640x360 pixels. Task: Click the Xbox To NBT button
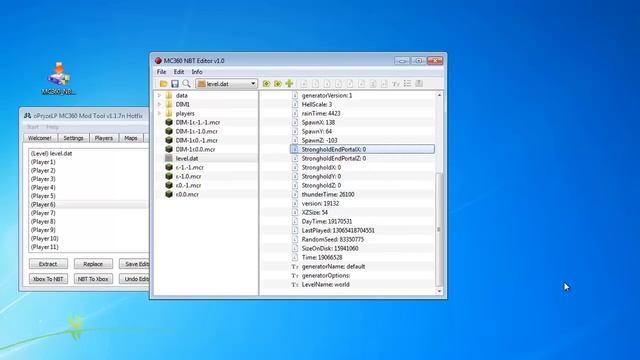coord(48,279)
